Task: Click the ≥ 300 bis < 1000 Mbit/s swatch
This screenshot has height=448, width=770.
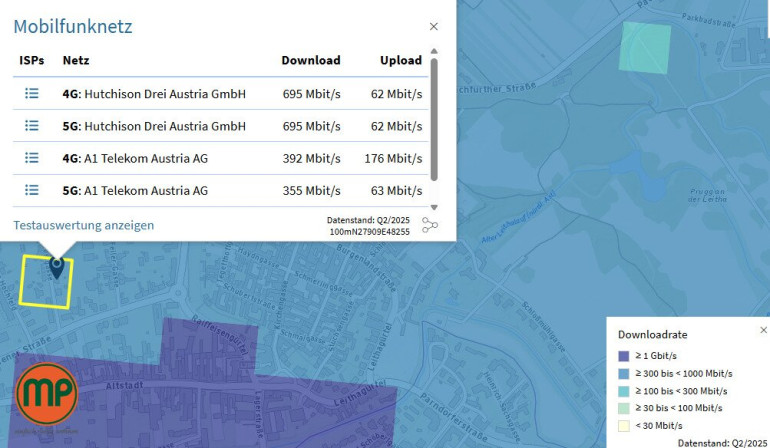Action: click(x=624, y=373)
